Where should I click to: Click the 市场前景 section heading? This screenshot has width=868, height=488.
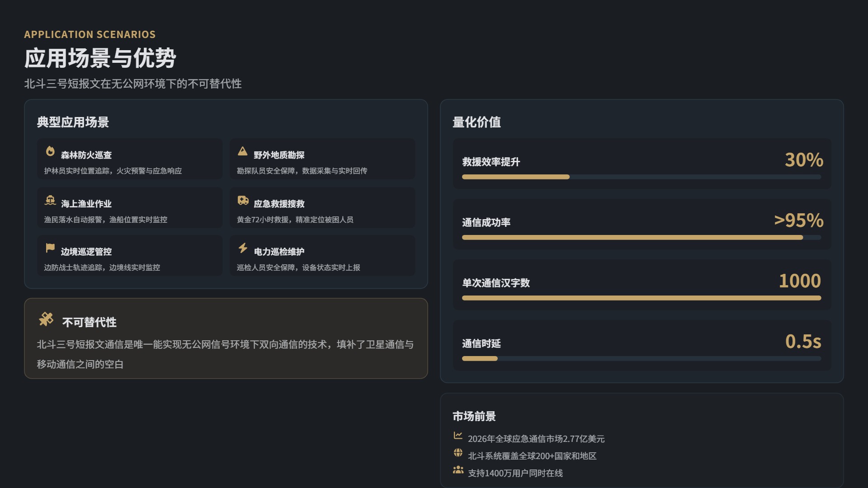tap(474, 416)
